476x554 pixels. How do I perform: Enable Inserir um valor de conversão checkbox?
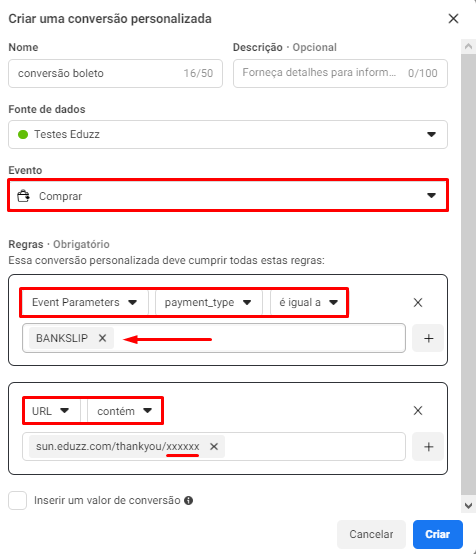coord(18,500)
